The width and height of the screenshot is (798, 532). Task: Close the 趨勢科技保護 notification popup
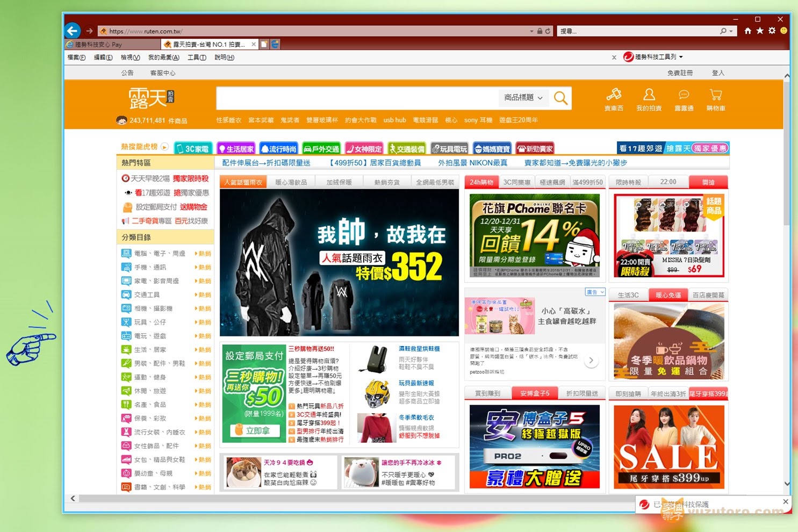[x=785, y=501]
